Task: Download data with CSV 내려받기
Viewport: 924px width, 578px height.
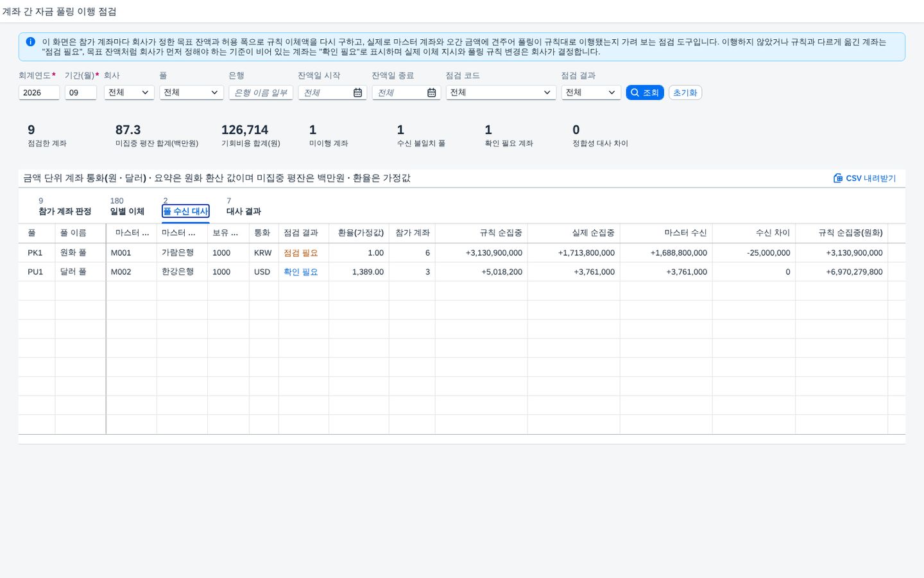Action: 864,179
